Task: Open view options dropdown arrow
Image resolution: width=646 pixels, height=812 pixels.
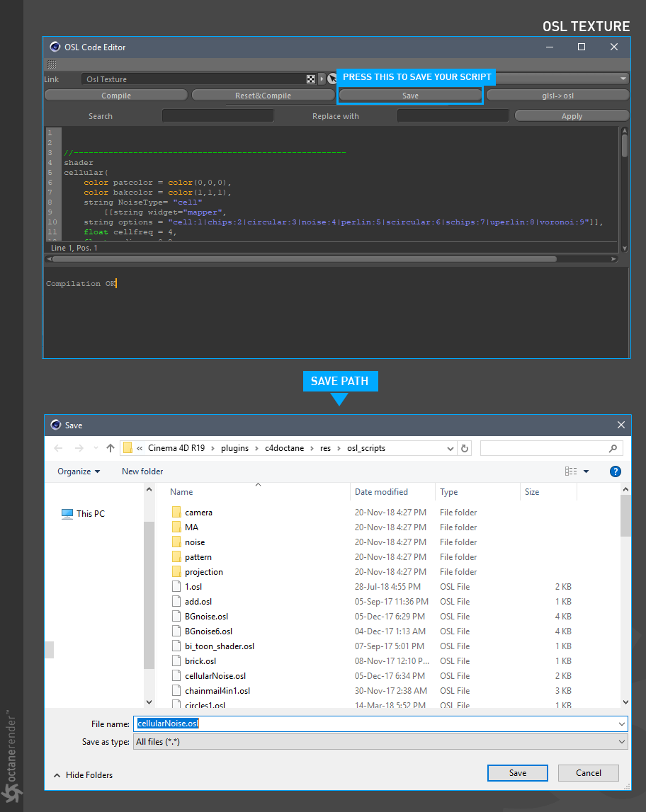Action: [x=586, y=471]
